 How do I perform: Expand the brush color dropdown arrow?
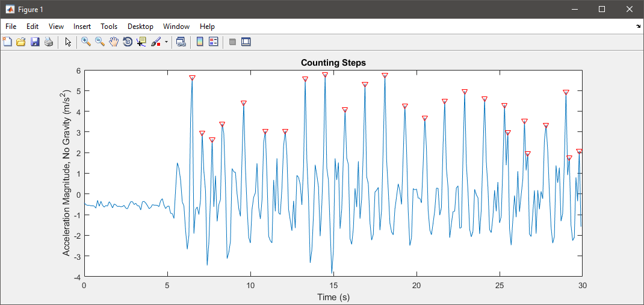point(166,42)
